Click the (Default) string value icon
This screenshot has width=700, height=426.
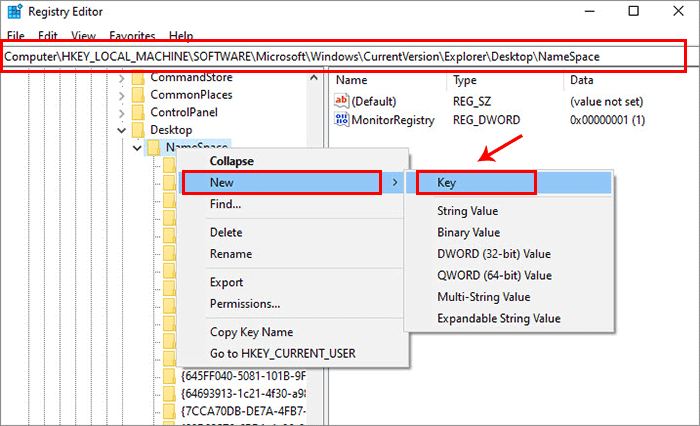341,101
